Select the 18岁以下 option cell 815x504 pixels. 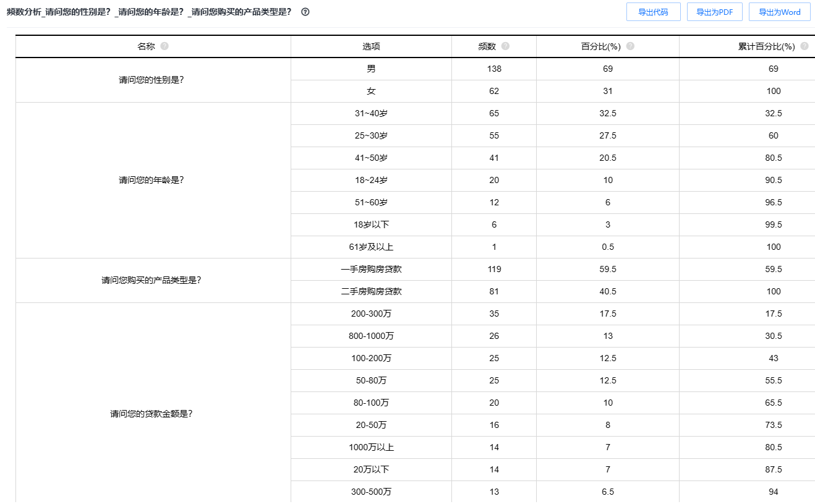click(x=371, y=224)
